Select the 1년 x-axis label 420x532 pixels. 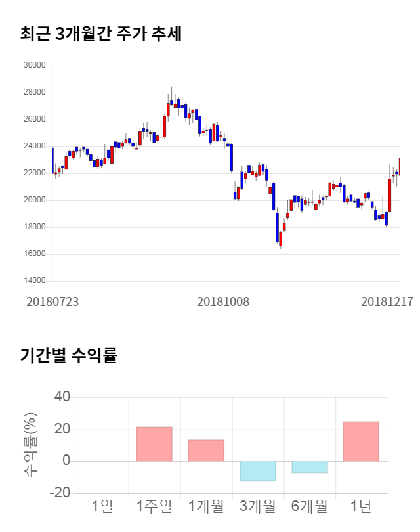(361, 506)
